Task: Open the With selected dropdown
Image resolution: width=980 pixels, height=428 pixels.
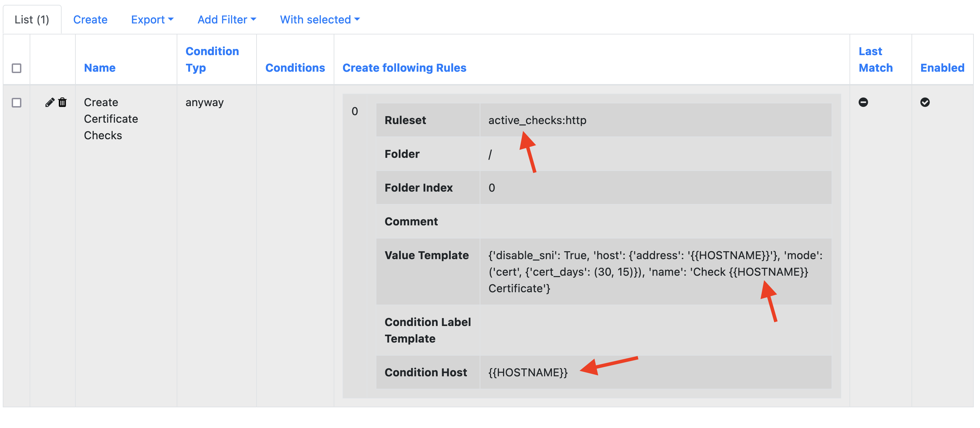Action: (320, 19)
